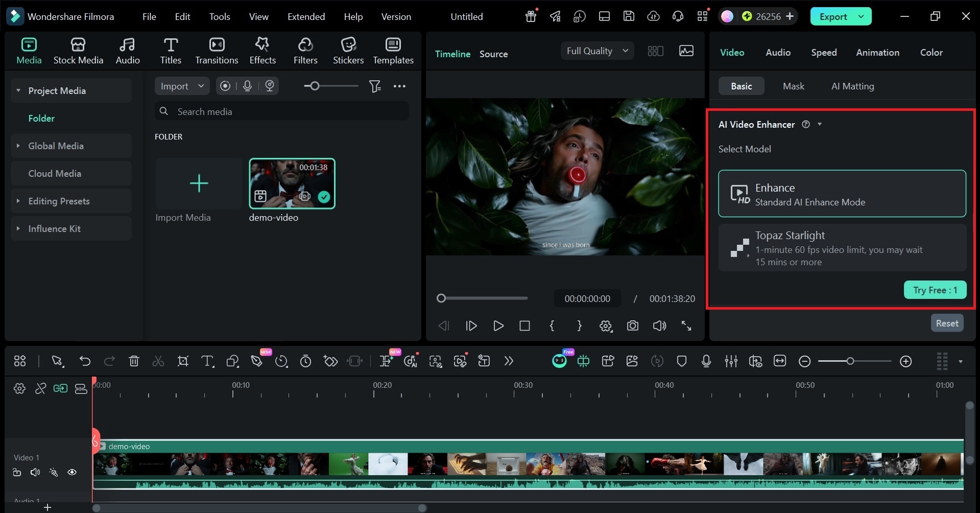Collapse the AI Video Enhancer section
The width and height of the screenshot is (980, 513).
[820, 124]
